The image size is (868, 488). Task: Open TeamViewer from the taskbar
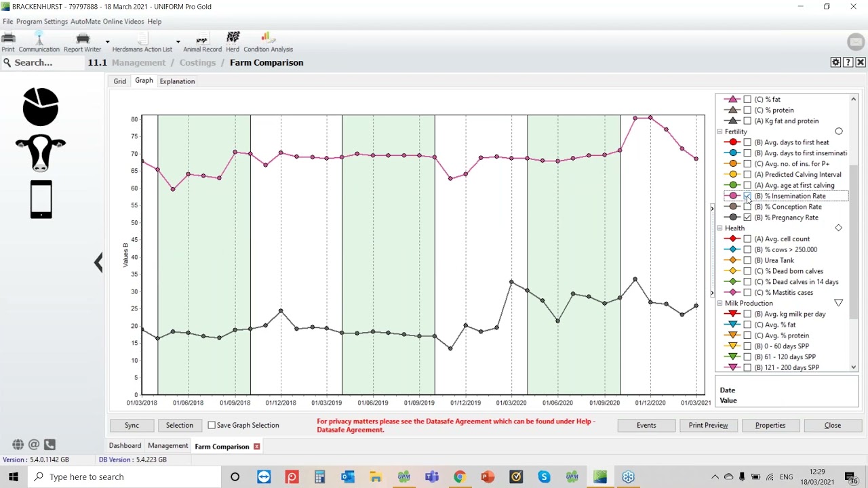(x=264, y=477)
